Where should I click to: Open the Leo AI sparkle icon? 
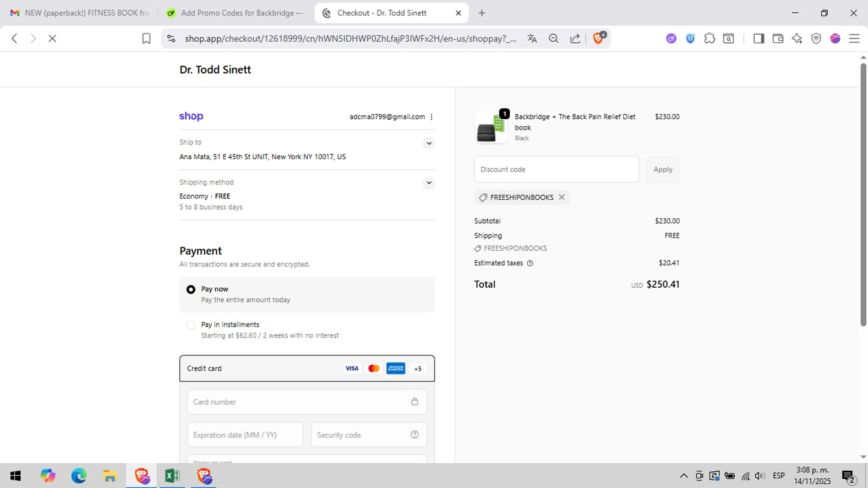[797, 38]
